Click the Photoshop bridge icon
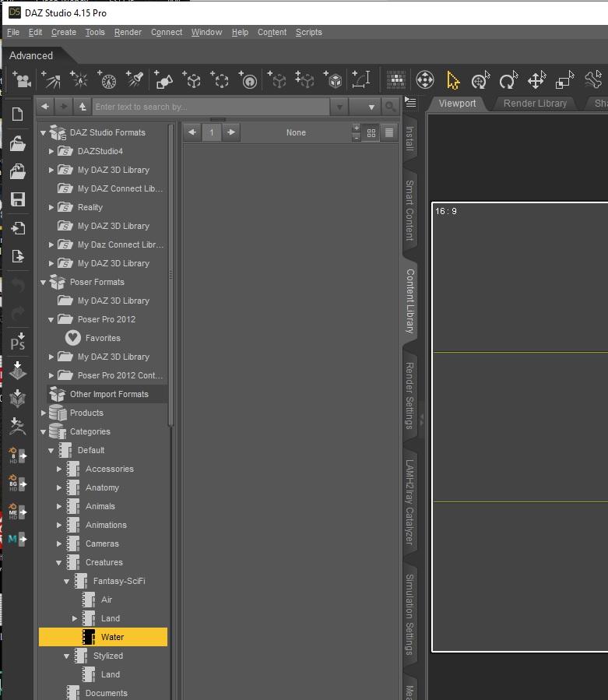608x700 pixels. coord(17,341)
